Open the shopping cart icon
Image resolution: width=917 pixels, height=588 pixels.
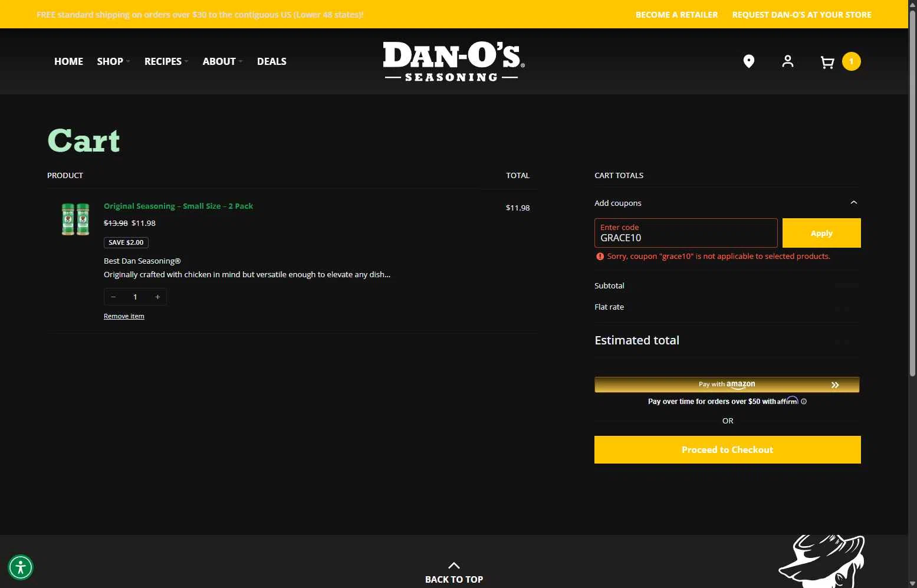click(827, 62)
